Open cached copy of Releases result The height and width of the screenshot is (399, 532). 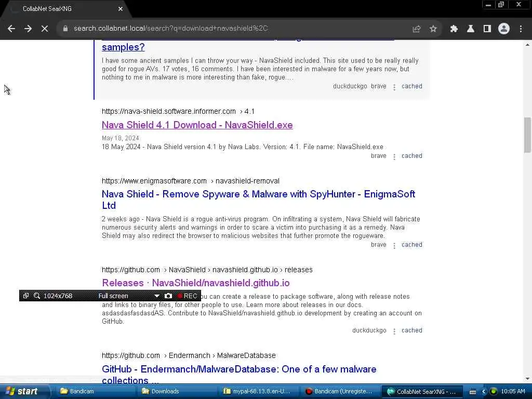pos(411,330)
